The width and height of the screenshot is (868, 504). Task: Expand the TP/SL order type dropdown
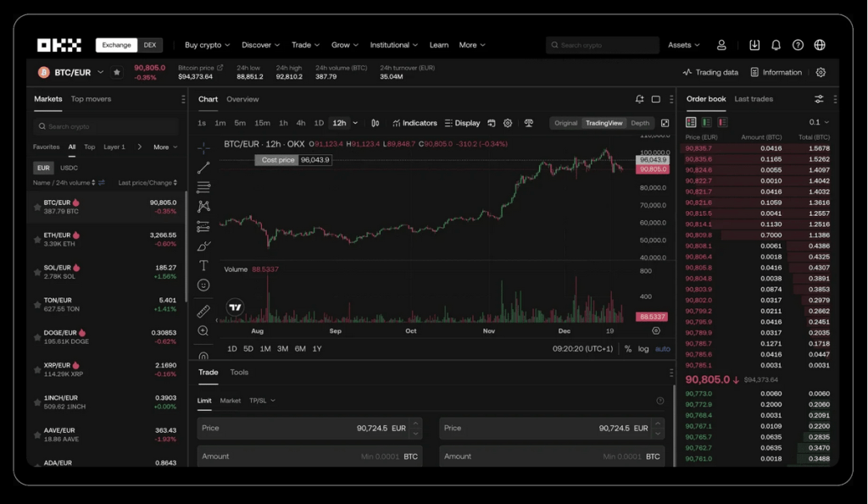click(262, 400)
